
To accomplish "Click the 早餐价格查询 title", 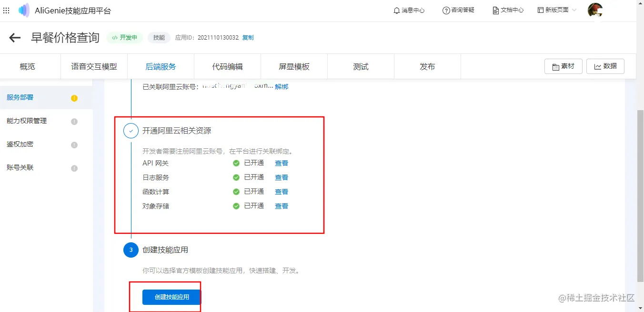I will click(65, 38).
